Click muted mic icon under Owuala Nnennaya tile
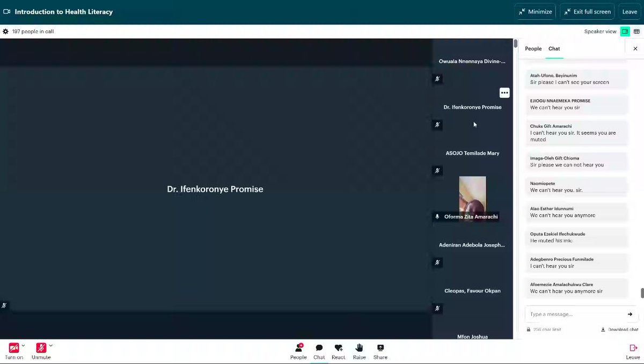Image resolution: width=644 pixels, height=364 pixels. 437,79
